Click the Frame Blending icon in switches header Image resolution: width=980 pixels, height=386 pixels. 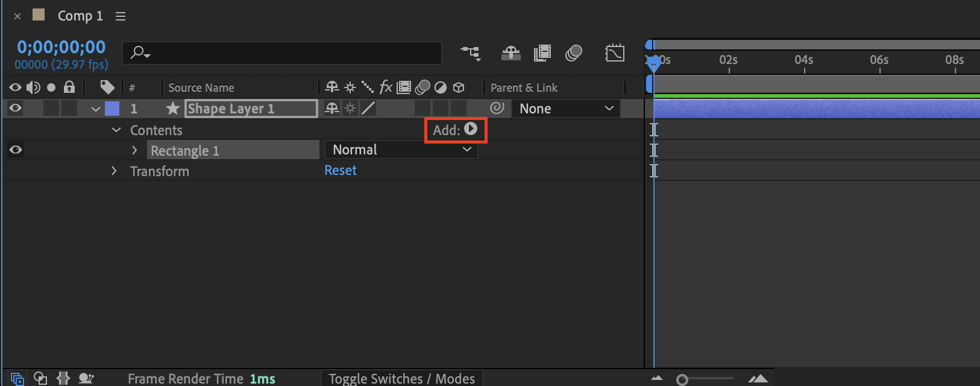tap(404, 87)
